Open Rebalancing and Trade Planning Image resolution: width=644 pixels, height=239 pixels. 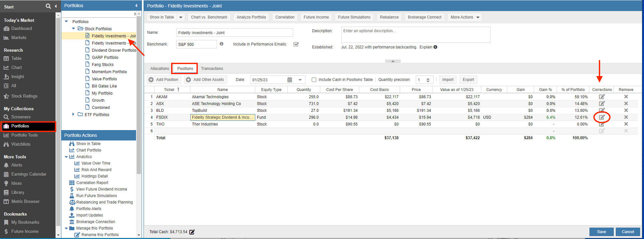(105, 202)
